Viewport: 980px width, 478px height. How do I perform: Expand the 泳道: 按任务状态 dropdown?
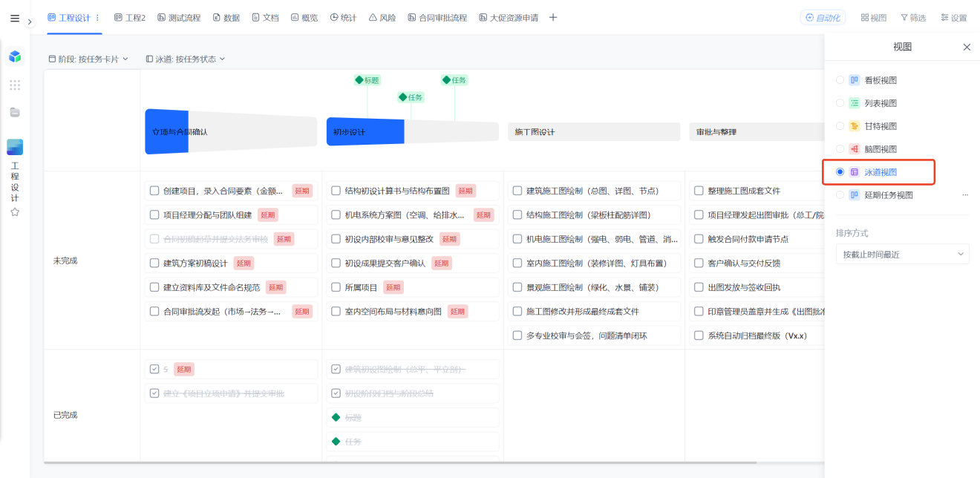pos(186,59)
